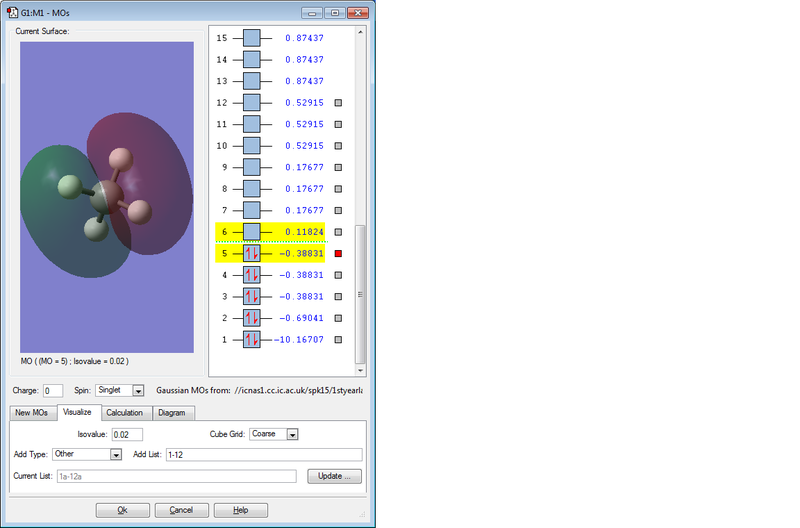Select orbital box for MO 9
Image resolution: width=800 pixels, height=528 pixels.
coord(252,167)
